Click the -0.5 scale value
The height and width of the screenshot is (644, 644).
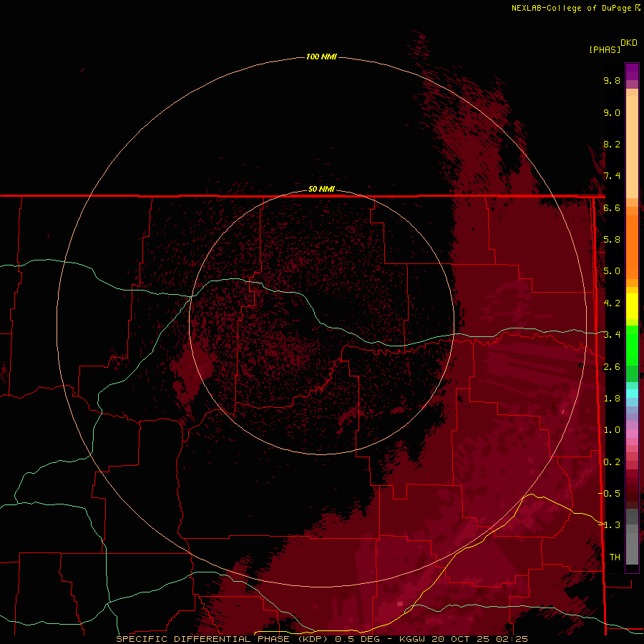point(610,494)
